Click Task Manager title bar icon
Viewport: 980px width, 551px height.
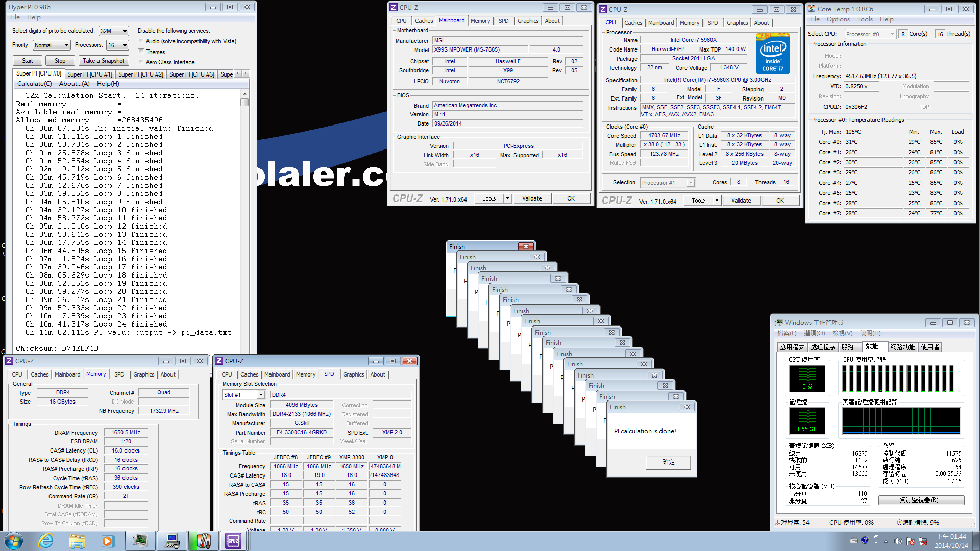[x=779, y=322]
